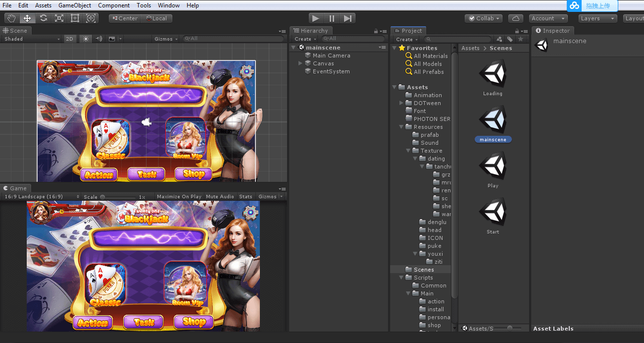The height and width of the screenshot is (343, 644).
Task: Open the Shaded draw mode dropdown
Action: point(32,39)
